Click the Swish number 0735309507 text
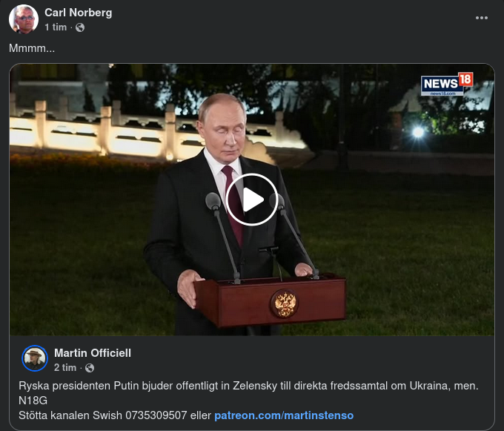Viewport: 504px width, 431px height. 156,415
